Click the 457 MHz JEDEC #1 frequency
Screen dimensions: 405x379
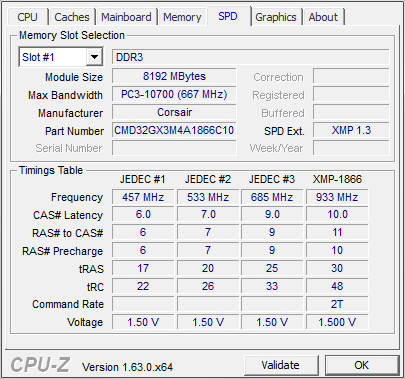tap(143, 197)
